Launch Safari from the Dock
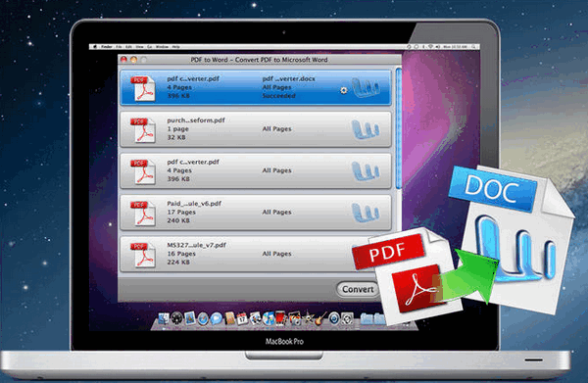The width and height of the screenshot is (588, 383). coord(203,318)
